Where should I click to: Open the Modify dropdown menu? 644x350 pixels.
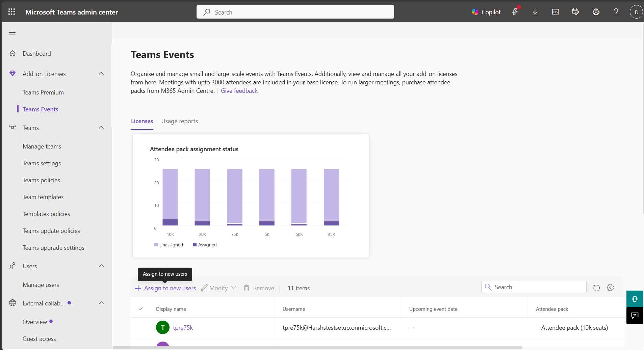tap(234, 288)
